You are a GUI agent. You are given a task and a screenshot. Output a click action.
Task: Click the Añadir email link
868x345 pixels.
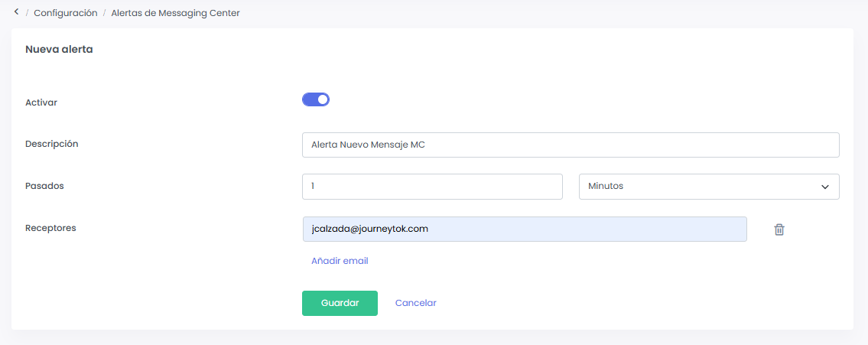(340, 261)
